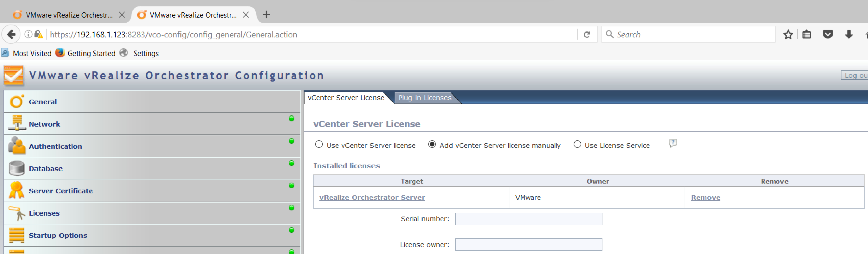Screen dimensions: 868x254
Task: Click the Network green status indicator
Action: coord(291,118)
